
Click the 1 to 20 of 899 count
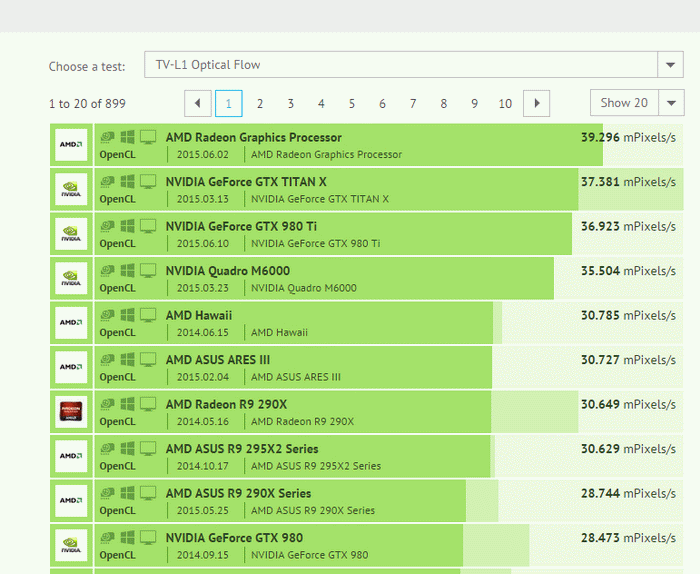click(x=87, y=104)
